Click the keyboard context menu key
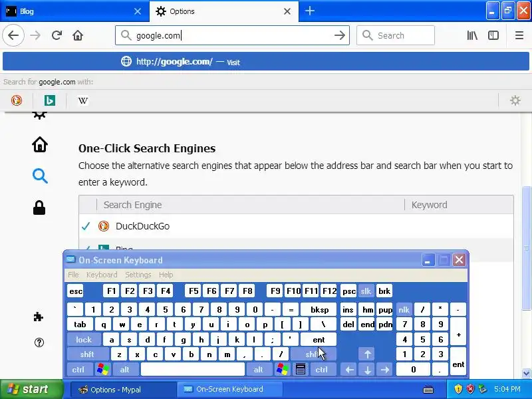Viewport: 532px width, 399px height. coord(301,369)
